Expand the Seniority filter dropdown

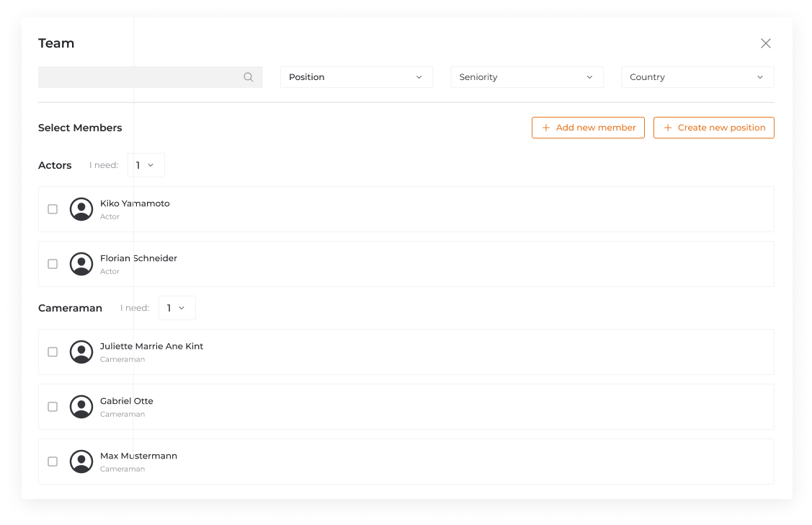pos(527,77)
